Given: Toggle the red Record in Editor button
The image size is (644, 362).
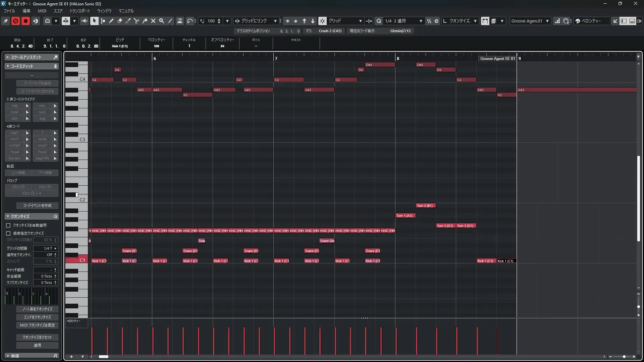Looking at the screenshot, I should pyautogui.click(x=25, y=21).
